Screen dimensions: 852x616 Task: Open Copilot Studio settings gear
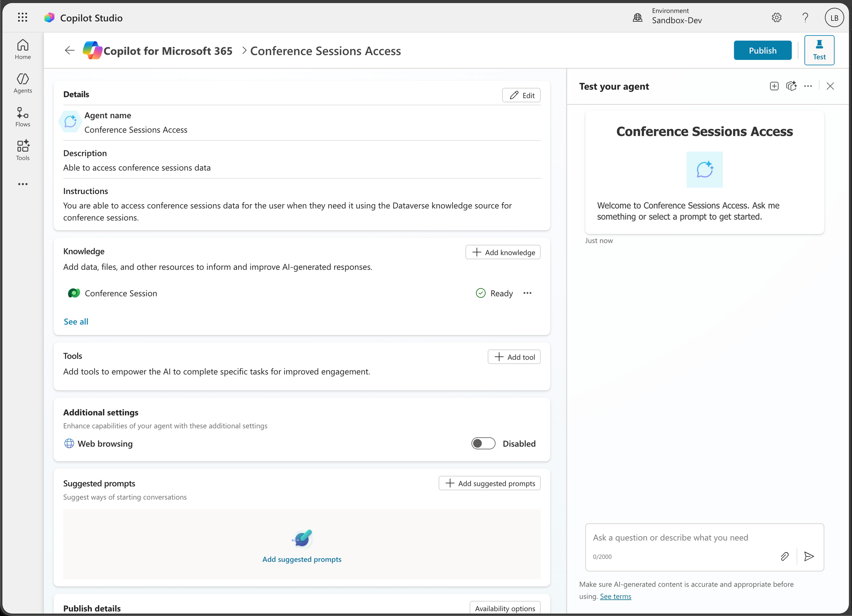pyautogui.click(x=776, y=17)
